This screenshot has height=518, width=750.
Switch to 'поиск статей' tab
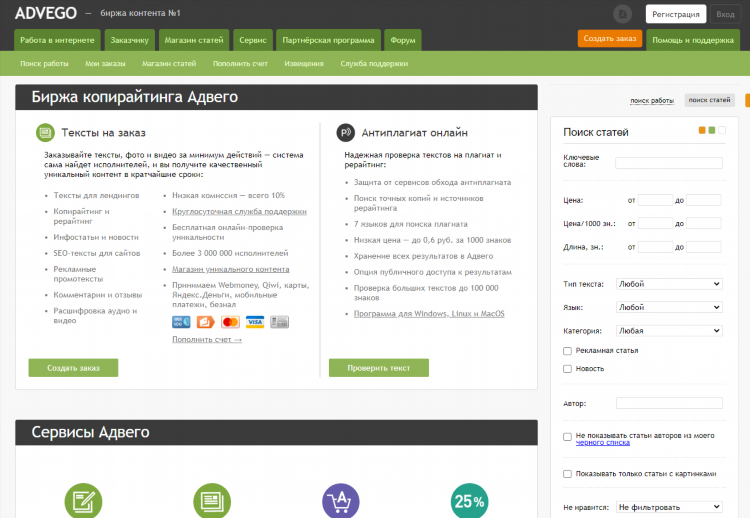(709, 100)
